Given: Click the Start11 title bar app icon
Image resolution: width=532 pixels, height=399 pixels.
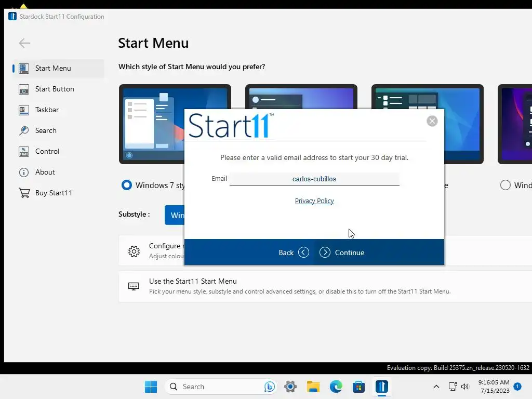Looking at the screenshot, I should [x=12, y=16].
